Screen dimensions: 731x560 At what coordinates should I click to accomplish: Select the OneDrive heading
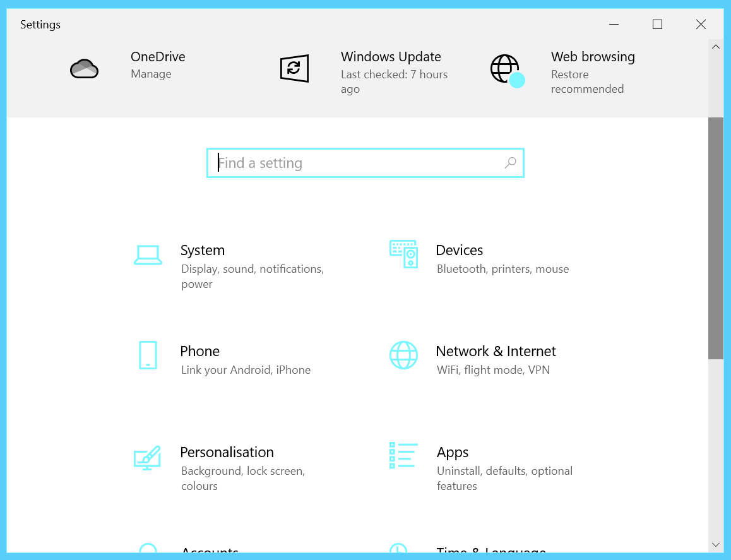(x=158, y=57)
